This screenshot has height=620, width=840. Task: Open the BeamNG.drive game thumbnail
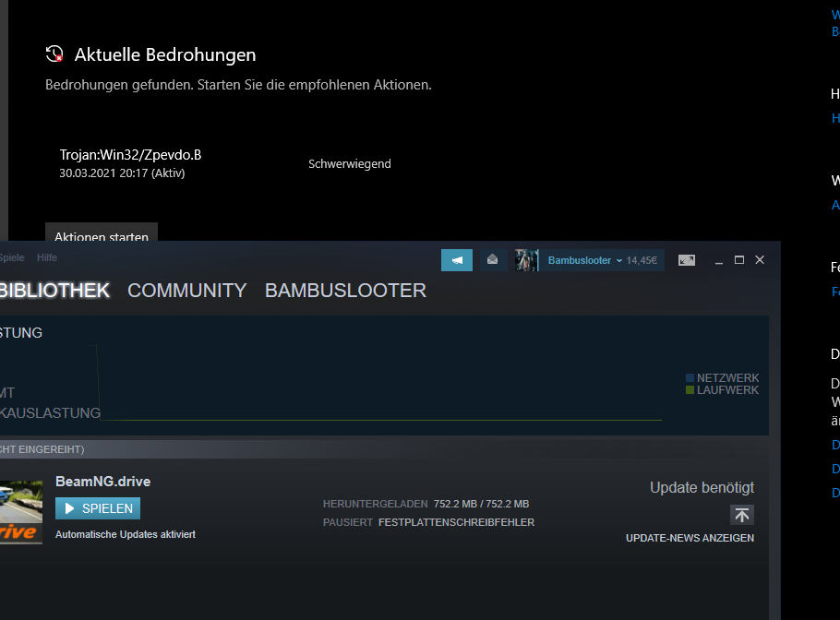(21, 512)
